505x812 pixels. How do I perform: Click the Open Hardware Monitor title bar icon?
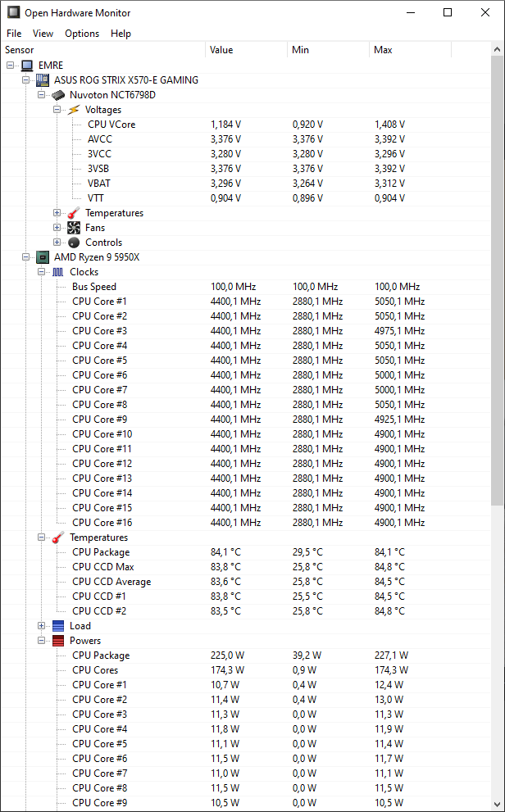pyautogui.click(x=13, y=12)
